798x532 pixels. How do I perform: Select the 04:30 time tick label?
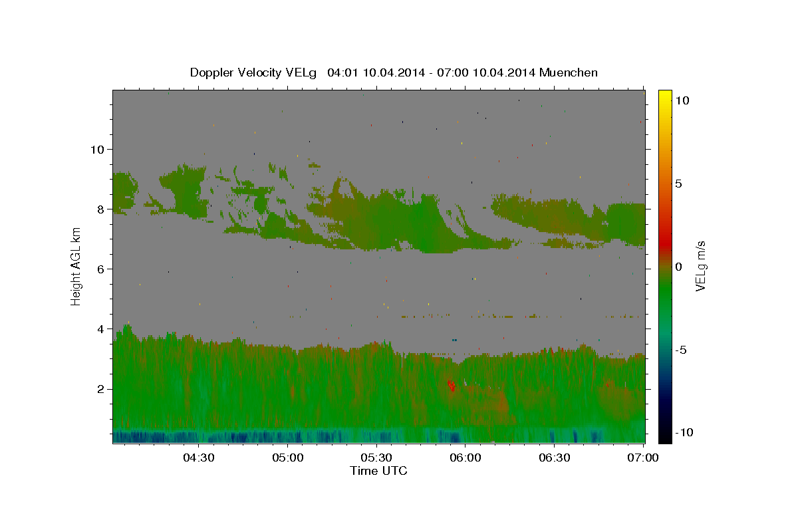point(198,458)
